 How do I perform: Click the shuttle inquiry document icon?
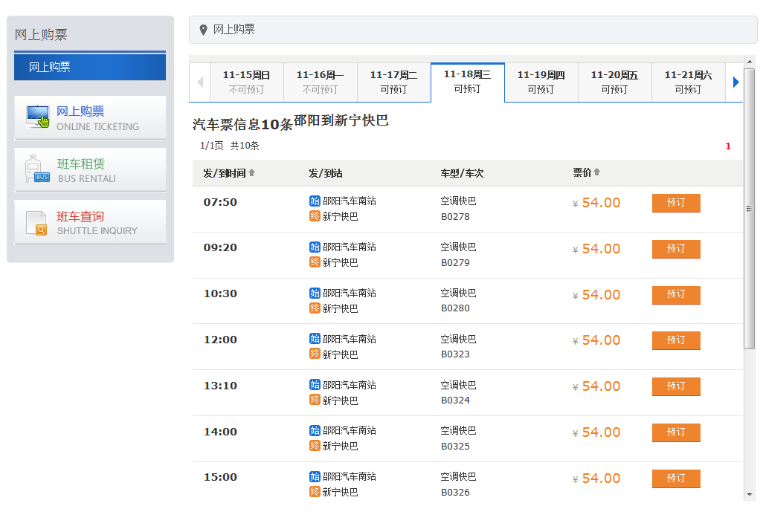(36, 222)
